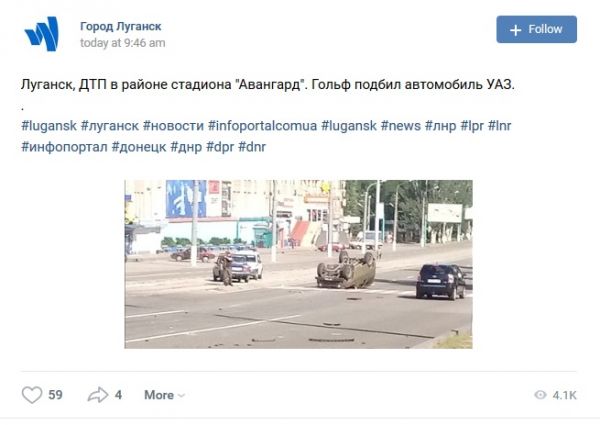
Task: Click the Город Луганск community avatar logo
Action: pos(42,34)
